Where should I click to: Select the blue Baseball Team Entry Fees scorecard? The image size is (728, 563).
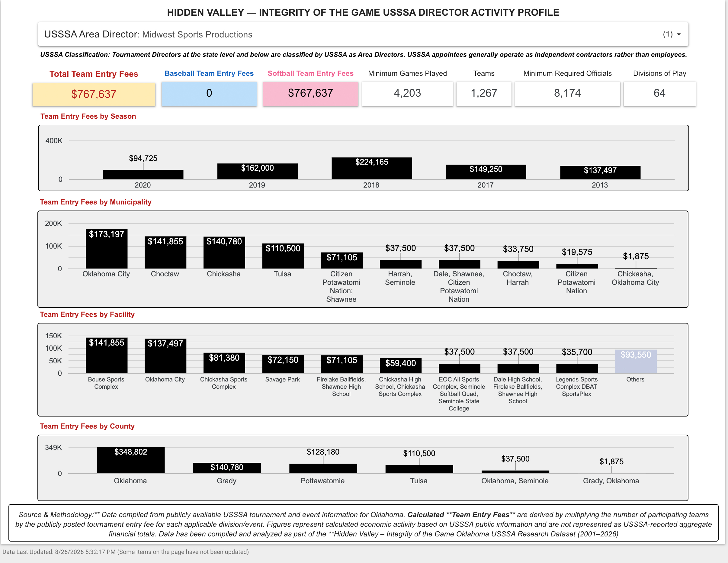click(x=209, y=94)
